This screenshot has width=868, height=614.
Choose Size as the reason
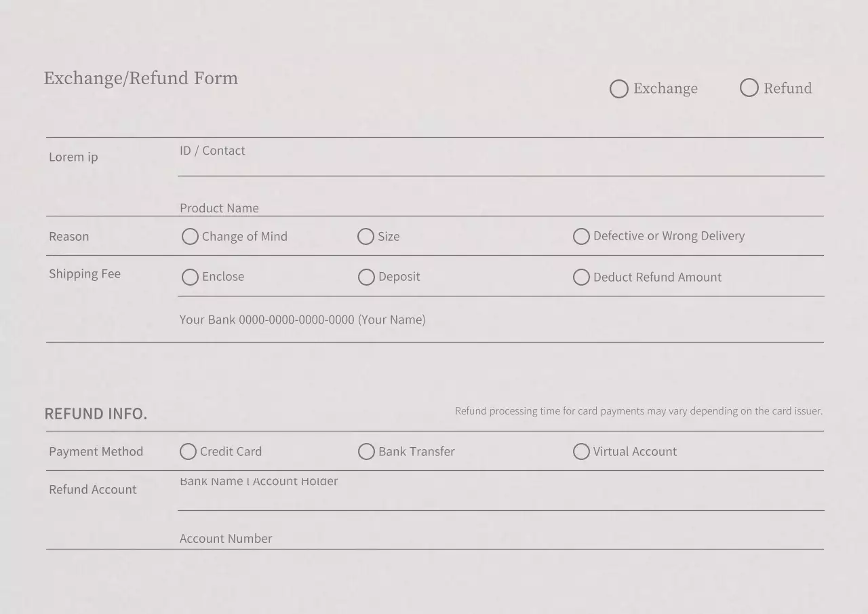pos(366,237)
